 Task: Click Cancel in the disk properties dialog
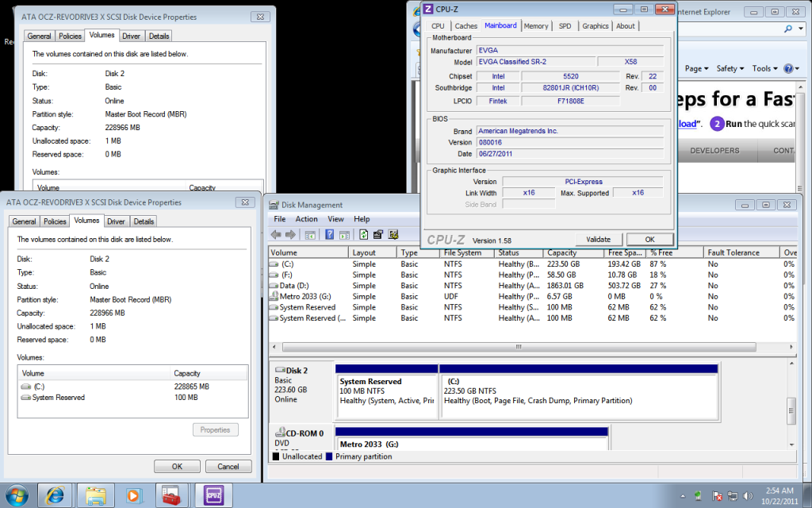[228, 466]
